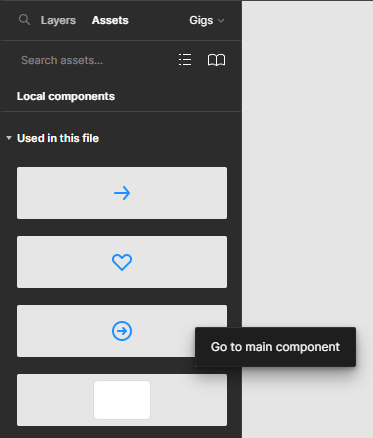Open the Gigs page dropdown
The height and width of the screenshot is (438, 373).
click(207, 20)
